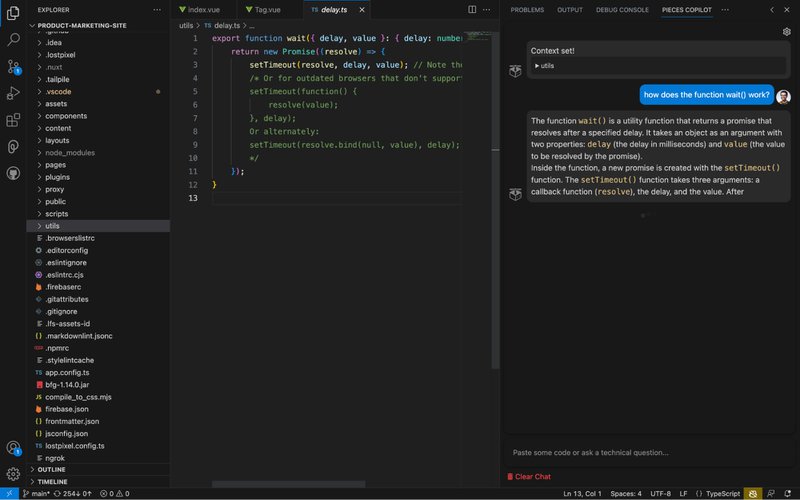800x500 pixels.
Task: Click the Spaces: 4 indentation setting
Action: (626, 493)
